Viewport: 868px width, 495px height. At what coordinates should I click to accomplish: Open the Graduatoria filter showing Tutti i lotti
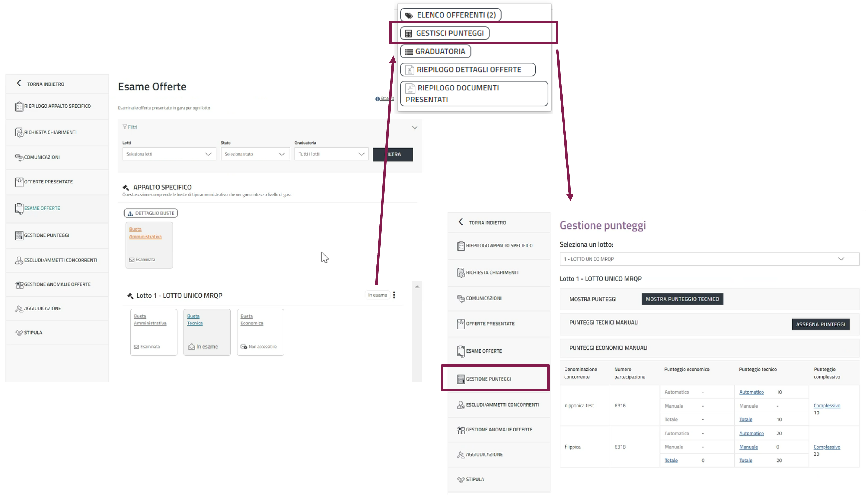[331, 154]
